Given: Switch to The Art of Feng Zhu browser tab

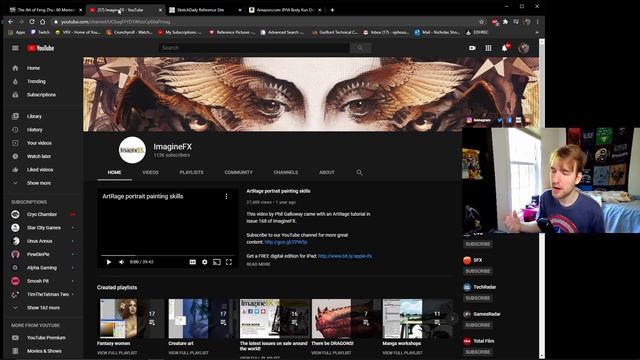Looking at the screenshot, I should point(45,10).
